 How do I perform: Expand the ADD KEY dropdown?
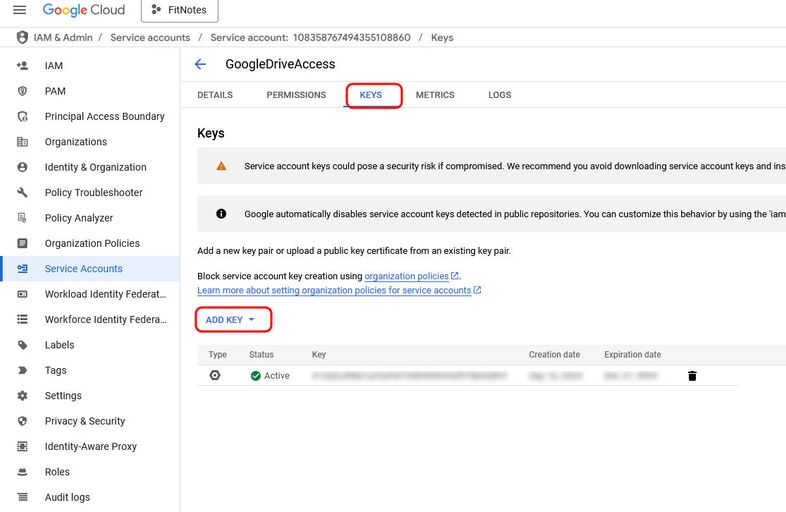pos(231,320)
